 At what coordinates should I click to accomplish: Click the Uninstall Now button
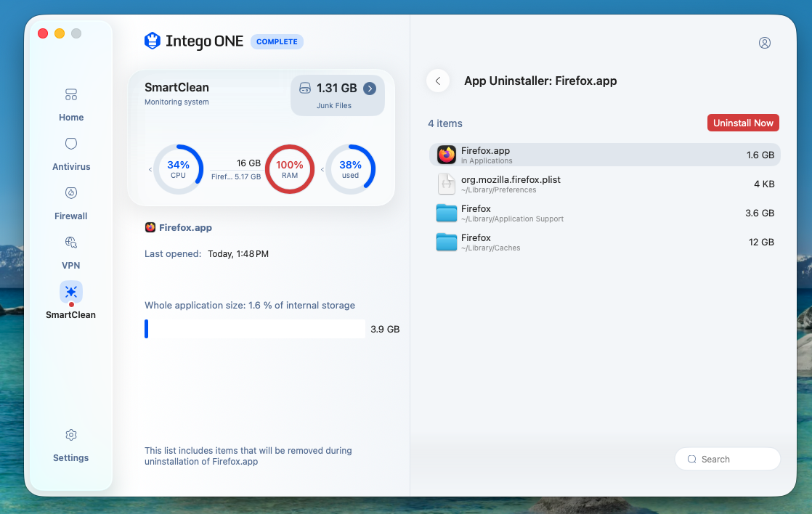click(743, 123)
